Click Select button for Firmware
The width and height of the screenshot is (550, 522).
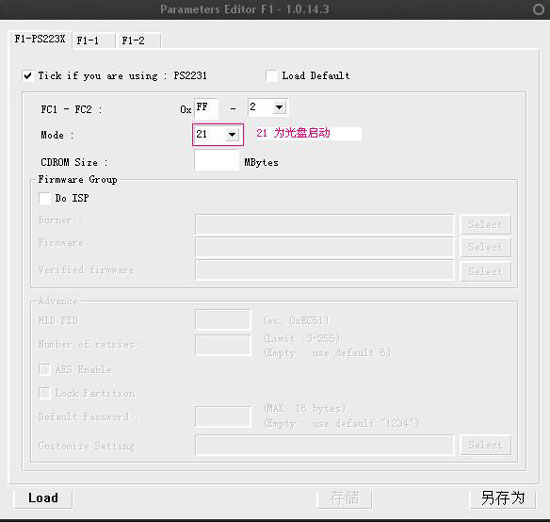(x=485, y=247)
